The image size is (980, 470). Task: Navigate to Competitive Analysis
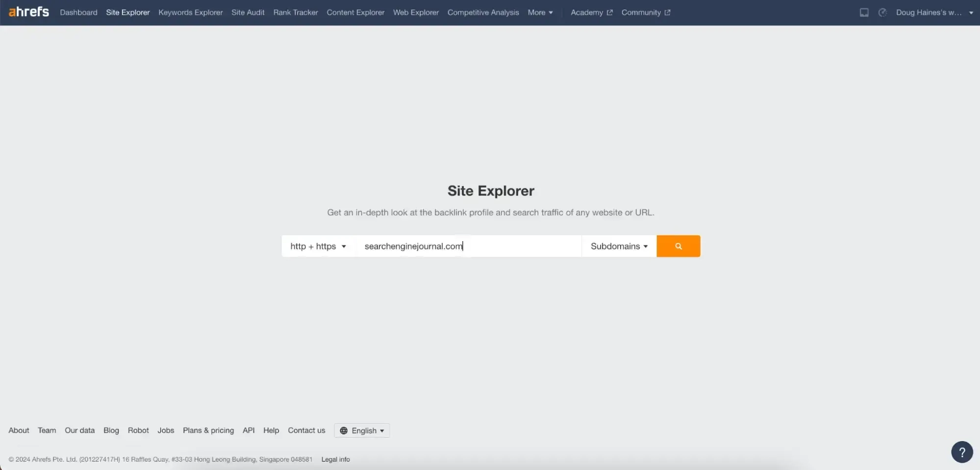tap(483, 12)
